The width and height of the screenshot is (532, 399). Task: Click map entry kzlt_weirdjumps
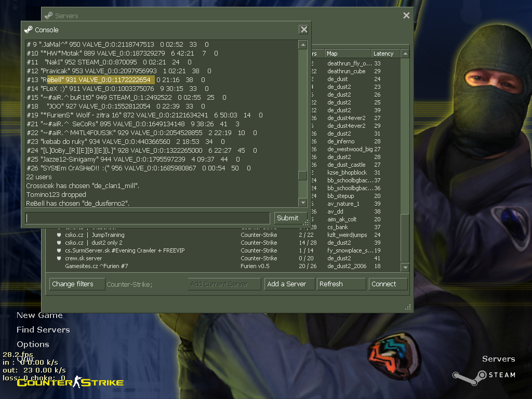click(347, 235)
